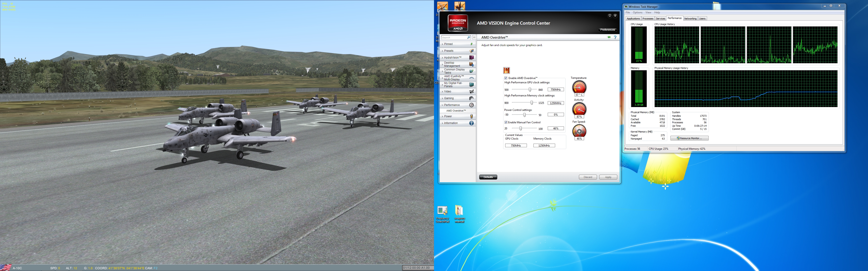Click the Power battery icon in sidebar

pos(471,117)
